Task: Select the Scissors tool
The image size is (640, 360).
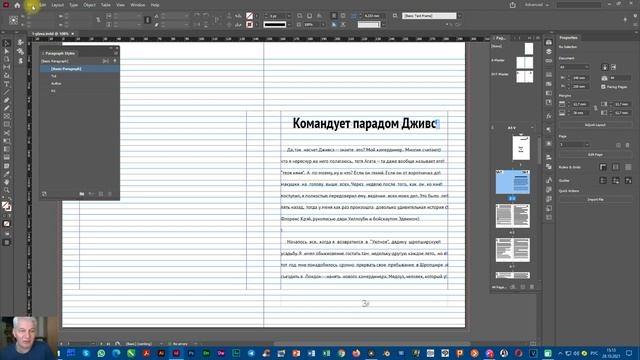Action: 7,133
